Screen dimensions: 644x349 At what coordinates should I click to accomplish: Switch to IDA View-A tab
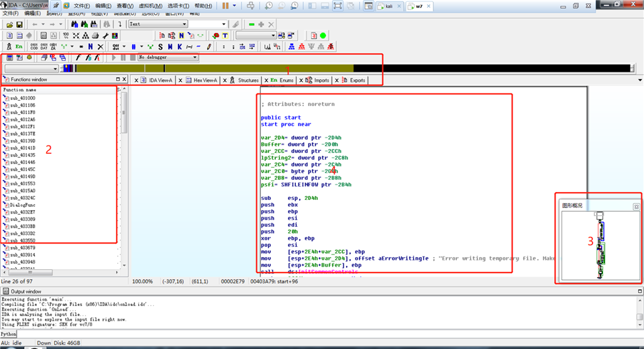[x=157, y=80]
